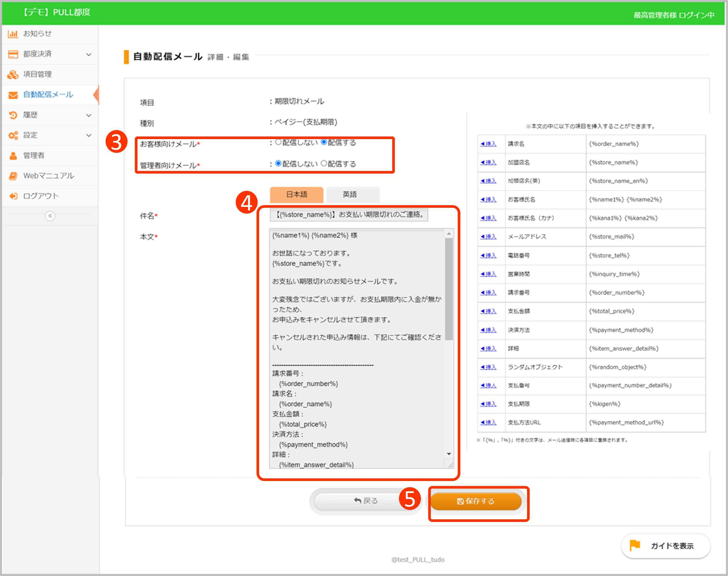Click the 保存する button

coord(476,501)
